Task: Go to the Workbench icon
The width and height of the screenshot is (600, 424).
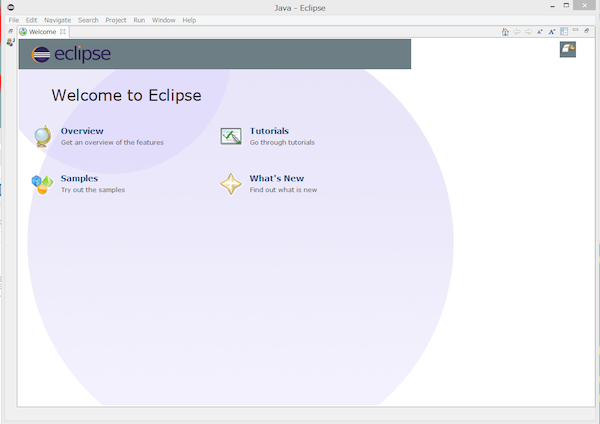Action: click(568, 49)
